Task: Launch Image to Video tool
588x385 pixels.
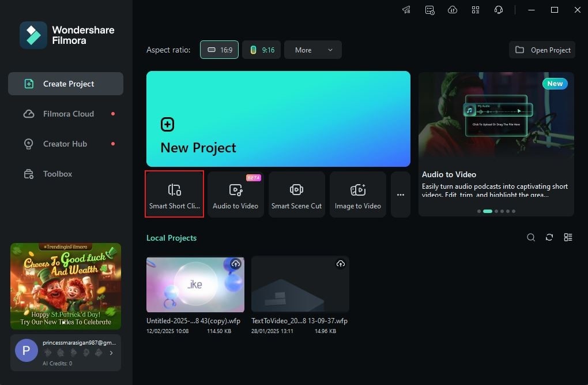Action: click(358, 194)
